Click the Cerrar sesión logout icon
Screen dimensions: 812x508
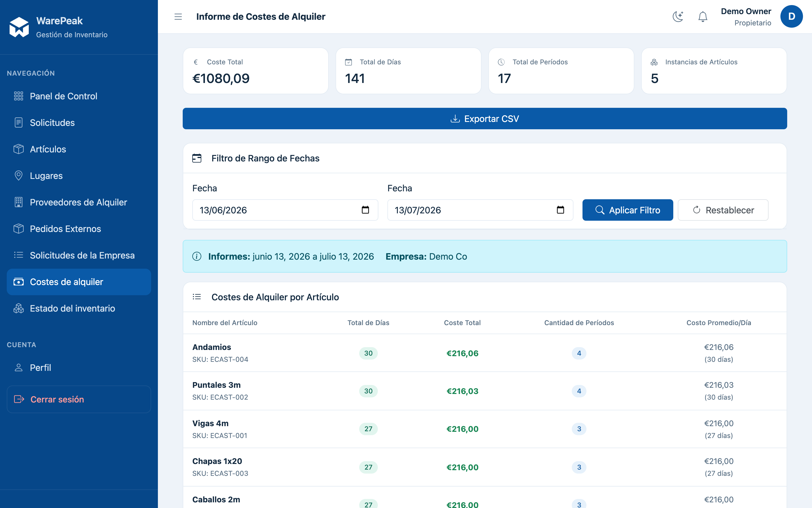[x=19, y=399]
